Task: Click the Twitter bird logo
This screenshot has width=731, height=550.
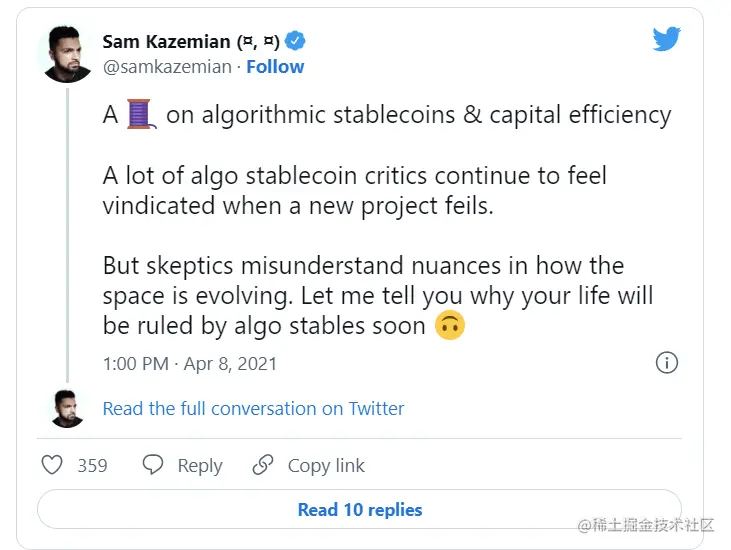Action: 666,39
